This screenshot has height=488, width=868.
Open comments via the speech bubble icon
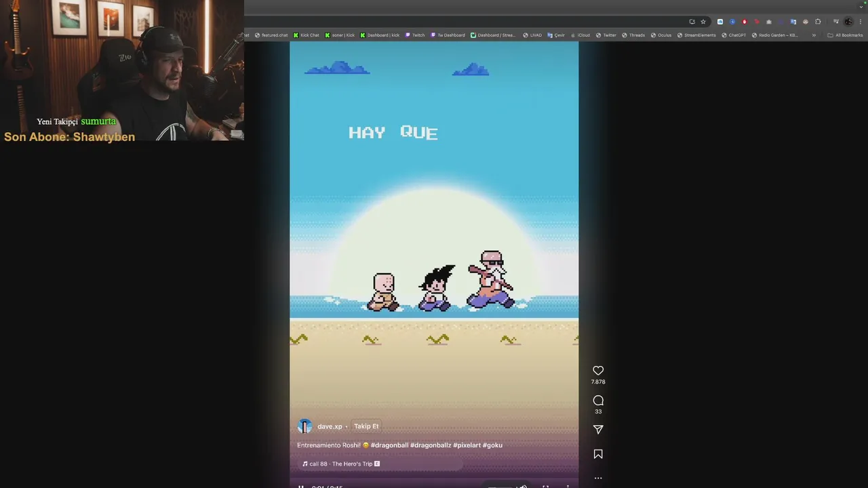[x=598, y=401]
